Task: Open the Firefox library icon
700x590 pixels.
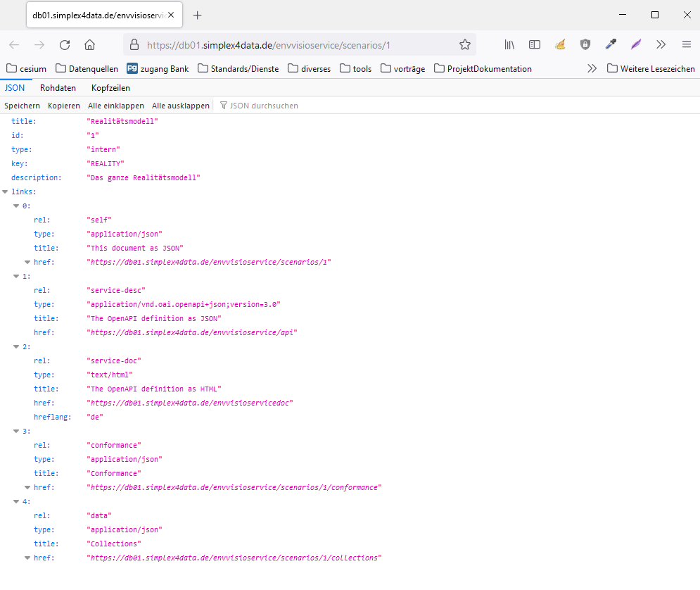Action: coord(510,45)
